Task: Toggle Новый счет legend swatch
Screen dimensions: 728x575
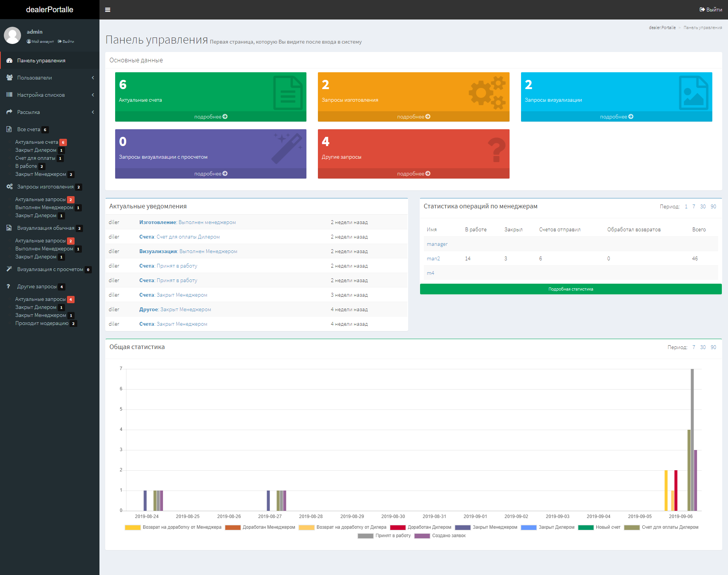Action: pyautogui.click(x=586, y=527)
